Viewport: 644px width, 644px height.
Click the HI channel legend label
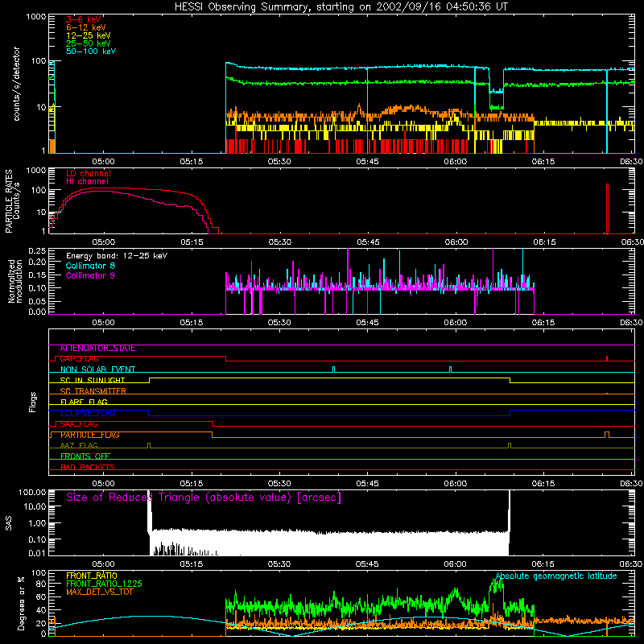coord(87,182)
